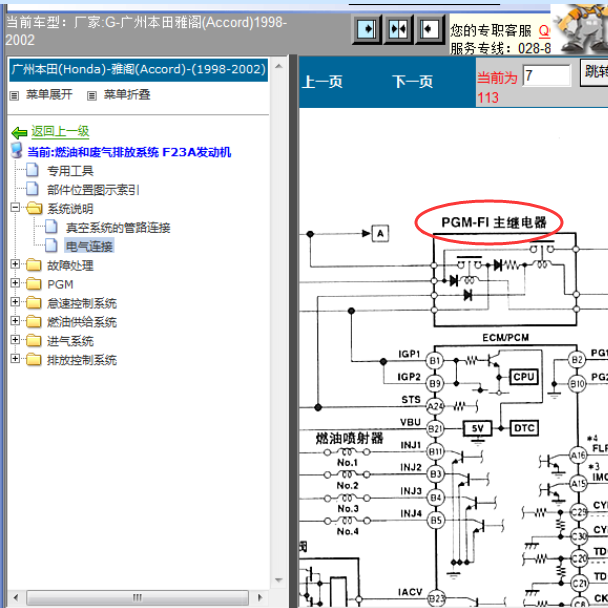
Task: Click the right-panel layout icon with left arrow
Action: pos(430,29)
